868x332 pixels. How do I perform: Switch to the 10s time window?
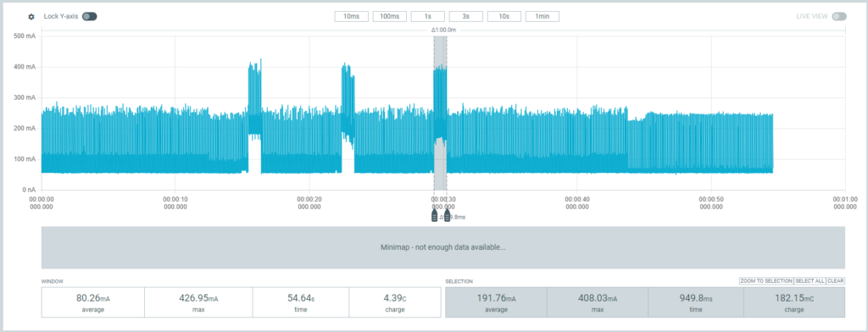(504, 17)
